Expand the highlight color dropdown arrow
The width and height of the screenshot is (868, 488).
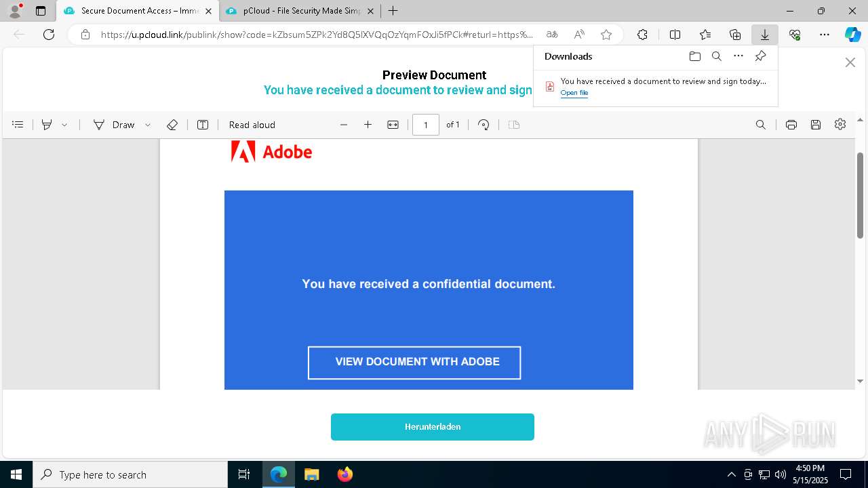click(x=64, y=125)
